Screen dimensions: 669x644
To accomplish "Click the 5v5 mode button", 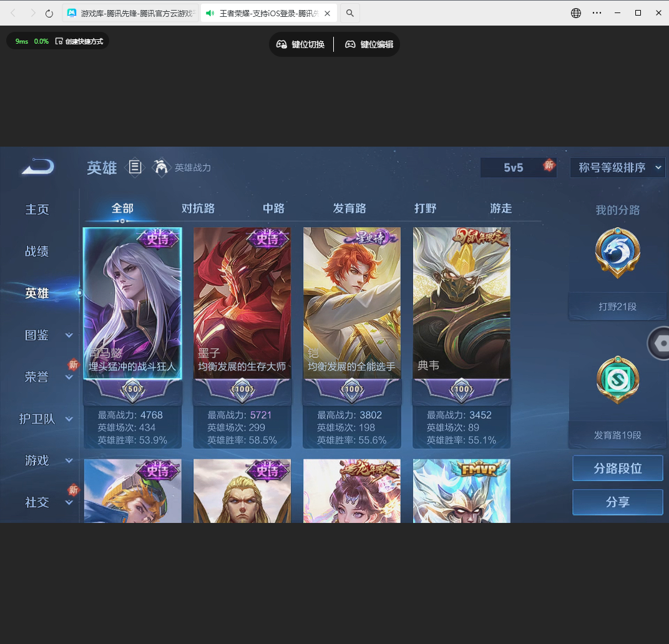I will pos(519,167).
